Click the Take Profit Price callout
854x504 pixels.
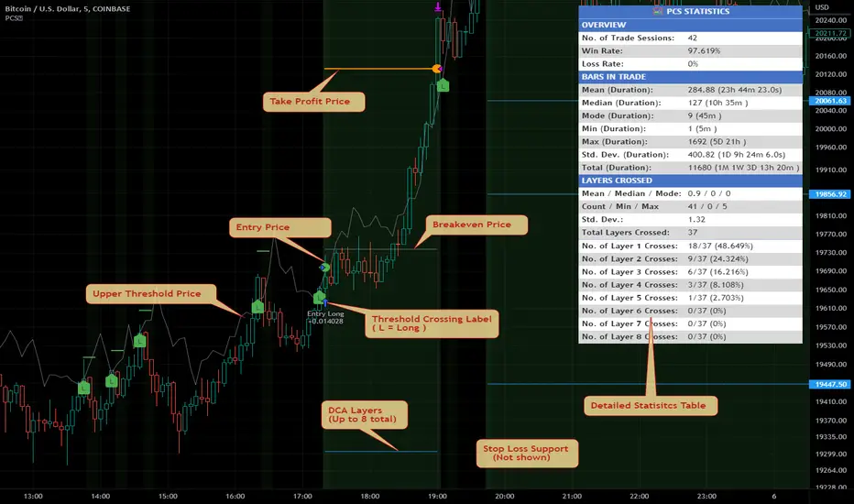[x=313, y=102]
